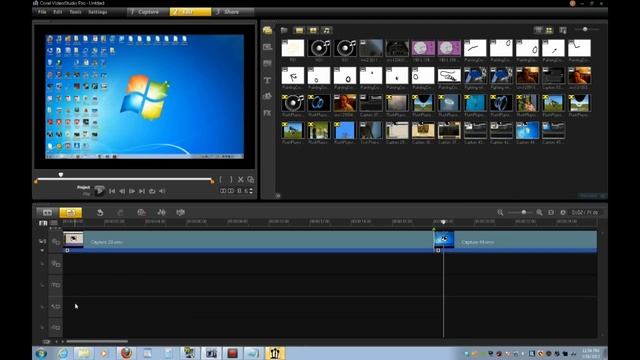Click the voice track button

(x=56, y=306)
